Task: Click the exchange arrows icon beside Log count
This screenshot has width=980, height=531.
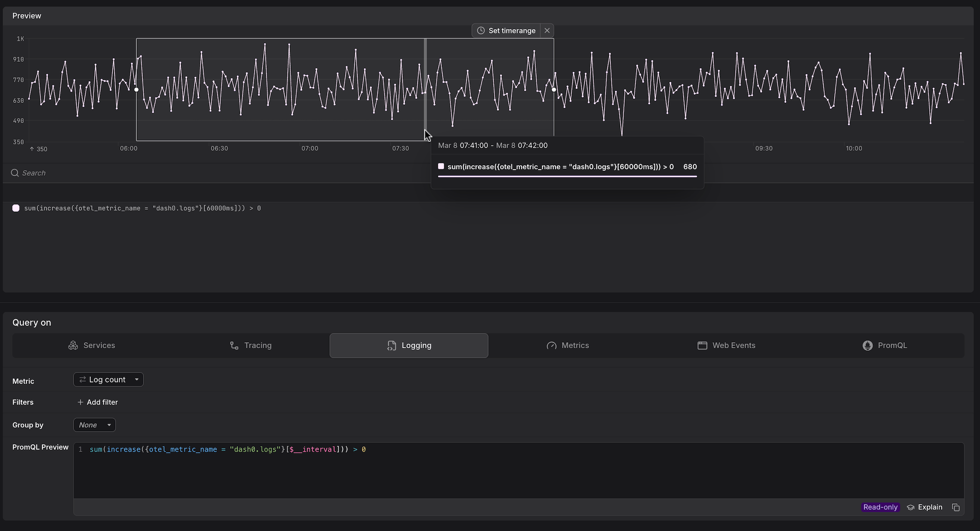Action: pos(83,379)
